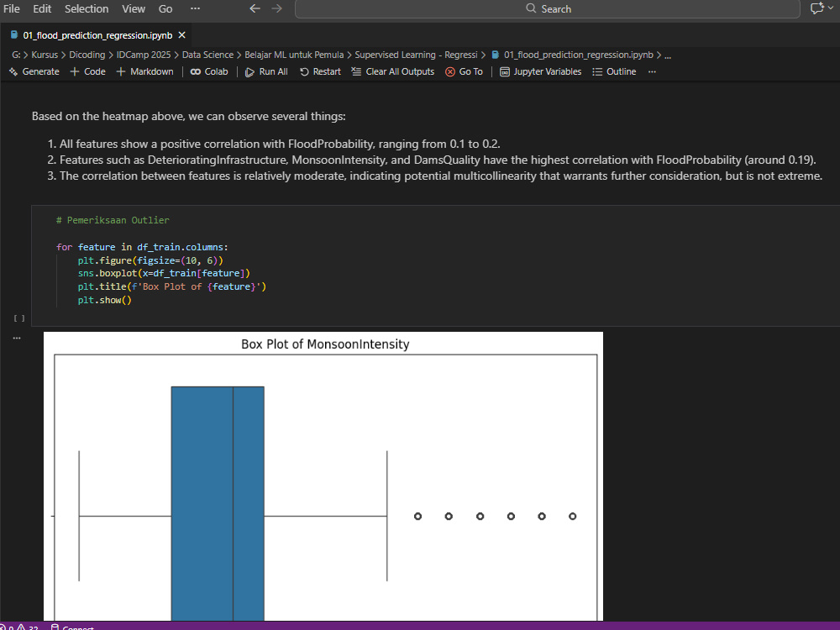This screenshot has width=840, height=630.
Task: Click the for feature in df_train.columns line
Action: 142,247
